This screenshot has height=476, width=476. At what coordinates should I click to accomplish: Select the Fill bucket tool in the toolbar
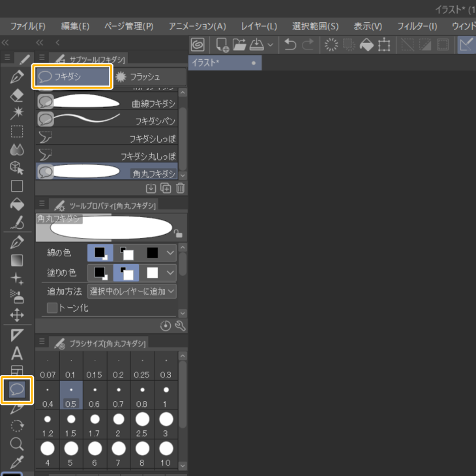(x=17, y=205)
